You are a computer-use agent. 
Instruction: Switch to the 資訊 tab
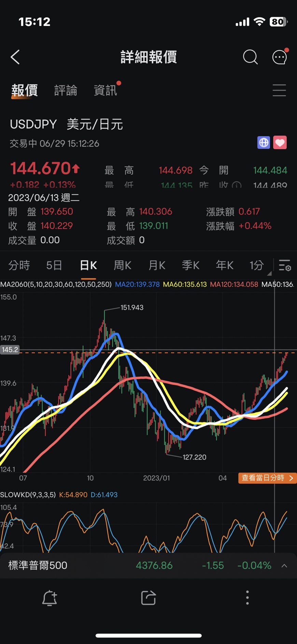pos(105,90)
